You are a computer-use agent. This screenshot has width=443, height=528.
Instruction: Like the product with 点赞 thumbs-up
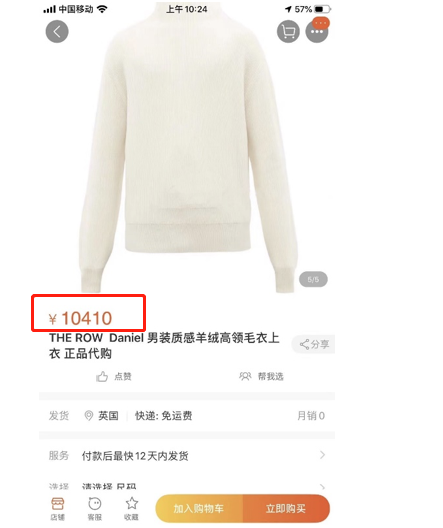tap(102, 376)
